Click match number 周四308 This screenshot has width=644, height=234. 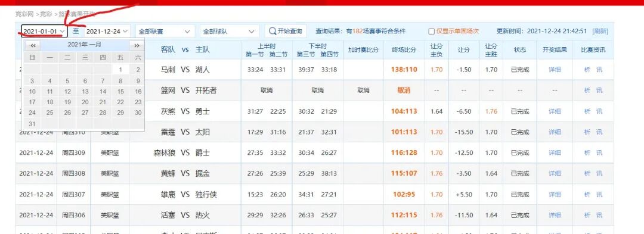tap(73, 173)
